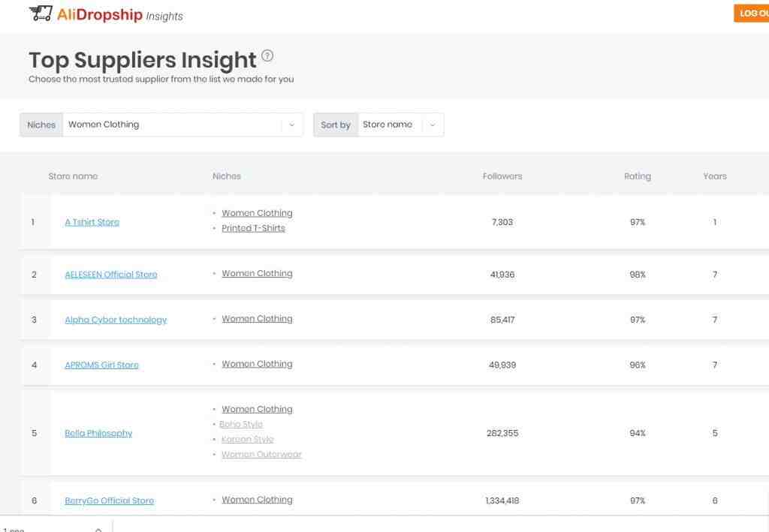The height and width of the screenshot is (532, 769).
Task: Click the AliDropship shopping cart logo icon
Action: pyautogui.click(x=41, y=14)
